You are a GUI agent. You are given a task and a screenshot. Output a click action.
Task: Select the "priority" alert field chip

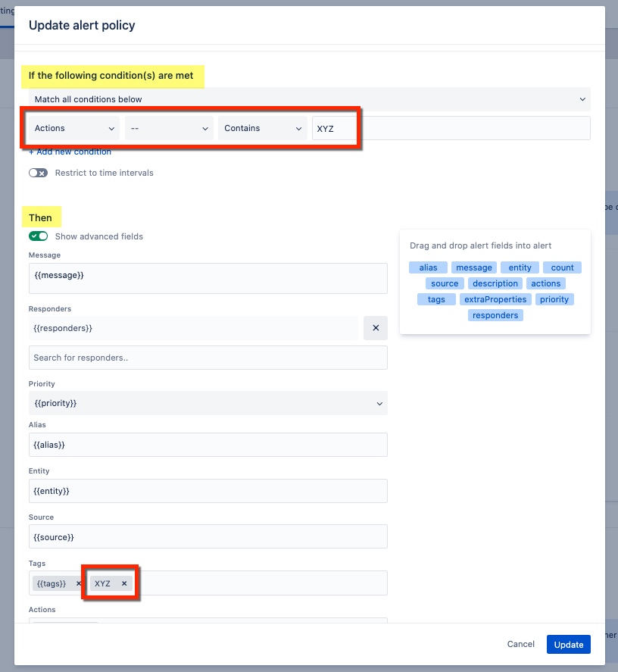pos(554,299)
